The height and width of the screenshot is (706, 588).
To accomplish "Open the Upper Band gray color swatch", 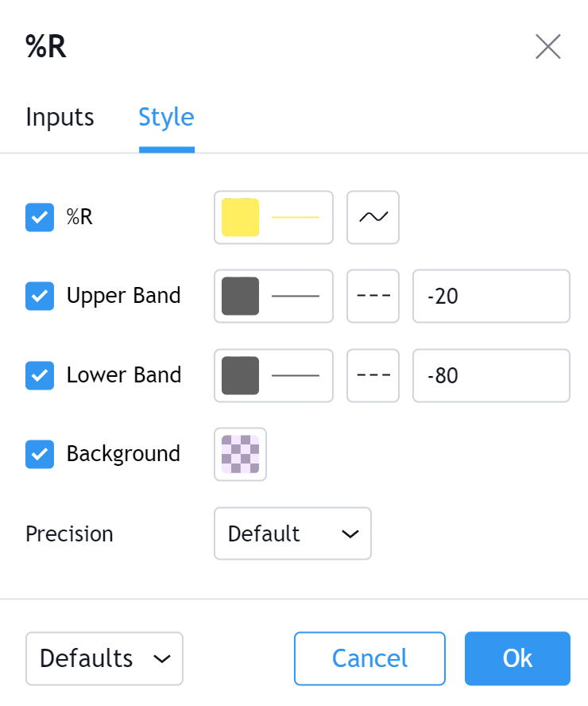I will click(241, 297).
